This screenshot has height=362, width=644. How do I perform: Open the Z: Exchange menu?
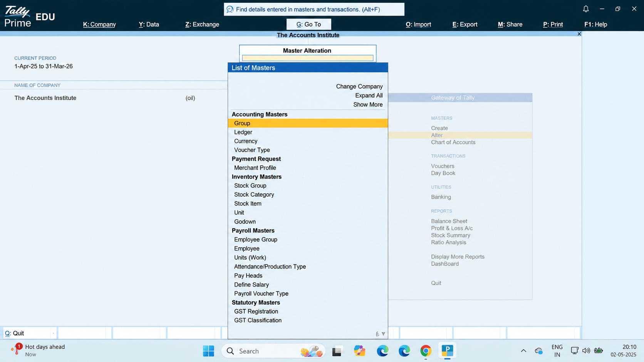coord(202,24)
